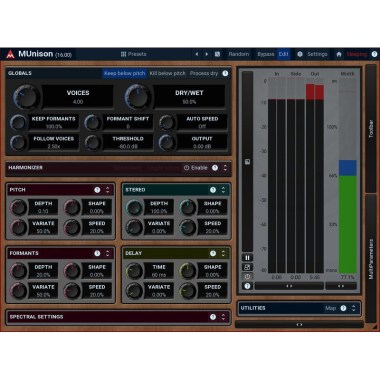The width and height of the screenshot is (380, 380).
Task: Open the home icon in top bar
Action: (339, 54)
